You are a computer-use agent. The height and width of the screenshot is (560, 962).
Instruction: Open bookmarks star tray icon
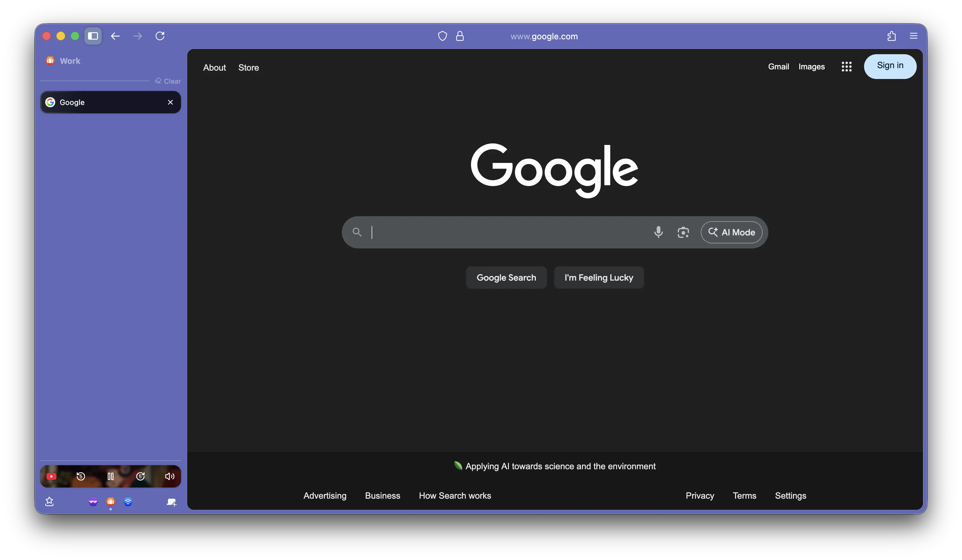click(x=49, y=502)
